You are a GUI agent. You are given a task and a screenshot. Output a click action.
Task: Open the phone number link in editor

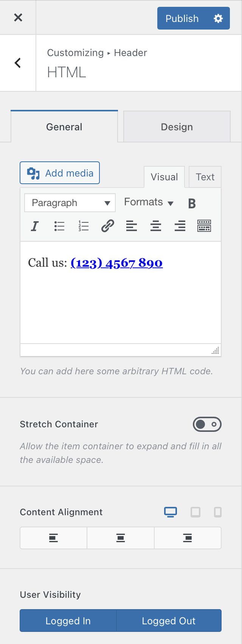116,263
